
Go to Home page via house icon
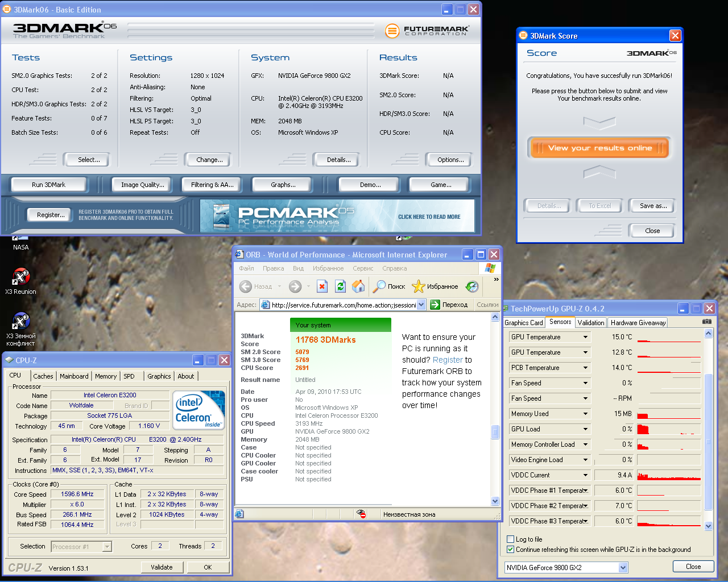(x=358, y=286)
